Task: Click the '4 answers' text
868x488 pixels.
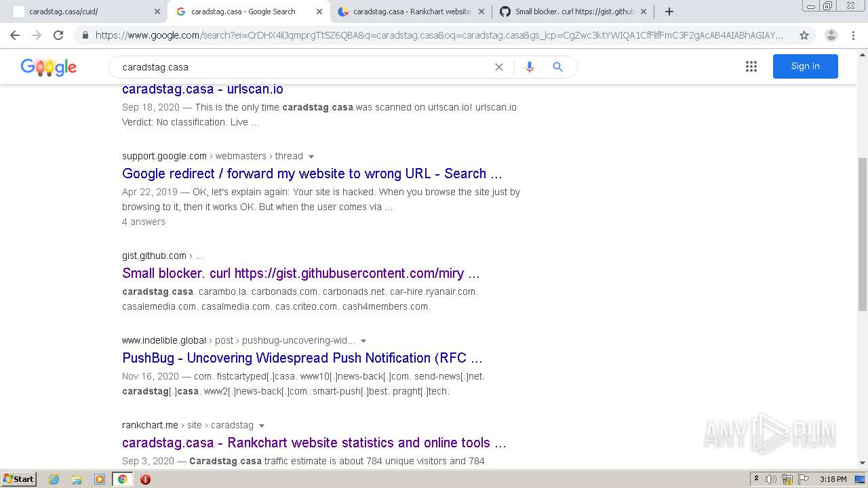Action: pos(144,222)
